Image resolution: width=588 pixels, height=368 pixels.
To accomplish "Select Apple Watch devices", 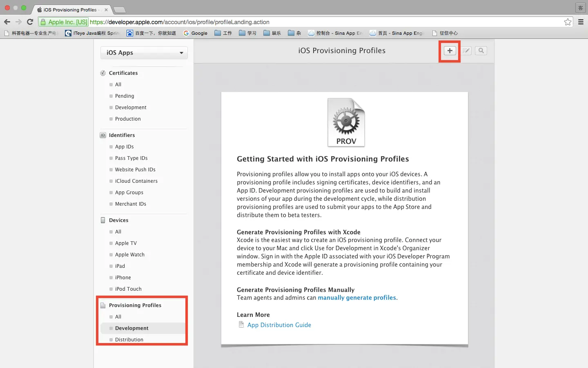I will point(129,255).
